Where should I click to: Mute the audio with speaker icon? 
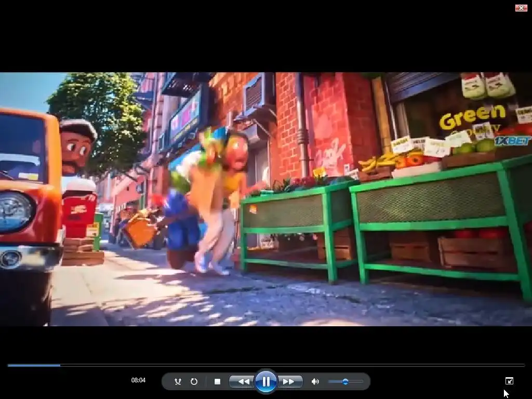pos(315,381)
